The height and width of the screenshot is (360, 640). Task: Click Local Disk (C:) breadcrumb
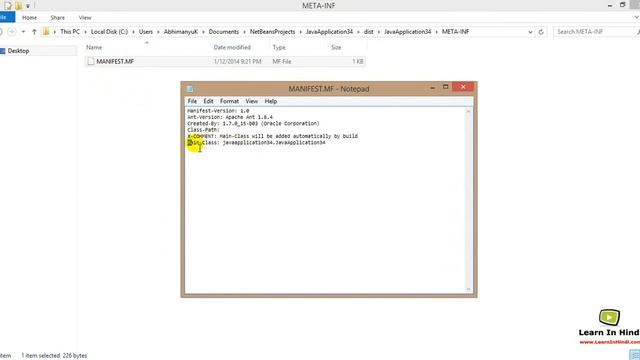pos(109,31)
